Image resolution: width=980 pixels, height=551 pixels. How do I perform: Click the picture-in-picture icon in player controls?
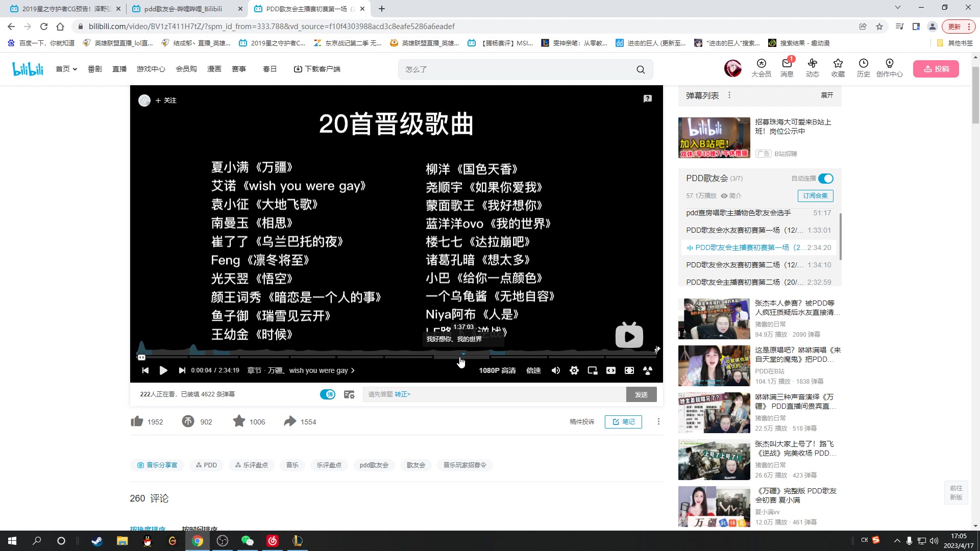point(593,370)
